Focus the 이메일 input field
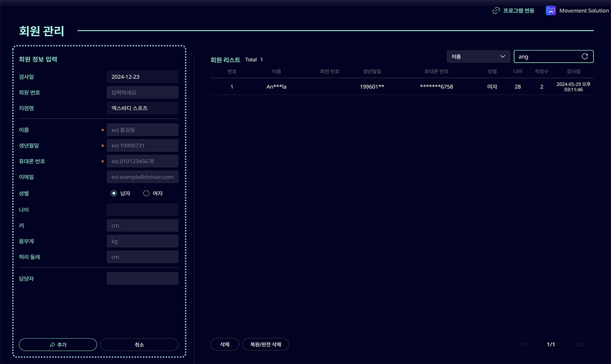Viewport: 611px width, 364px height. [x=142, y=177]
